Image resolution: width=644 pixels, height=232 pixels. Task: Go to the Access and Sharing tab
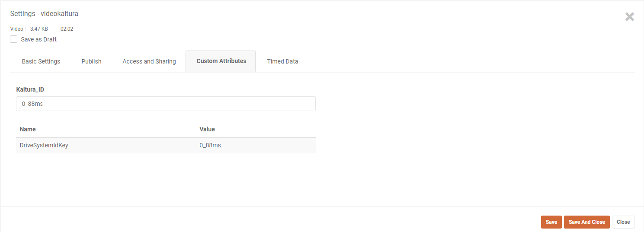[149, 61]
